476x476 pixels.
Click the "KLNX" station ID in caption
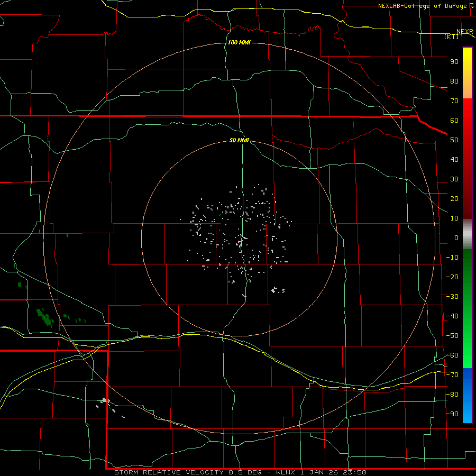(x=286, y=472)
